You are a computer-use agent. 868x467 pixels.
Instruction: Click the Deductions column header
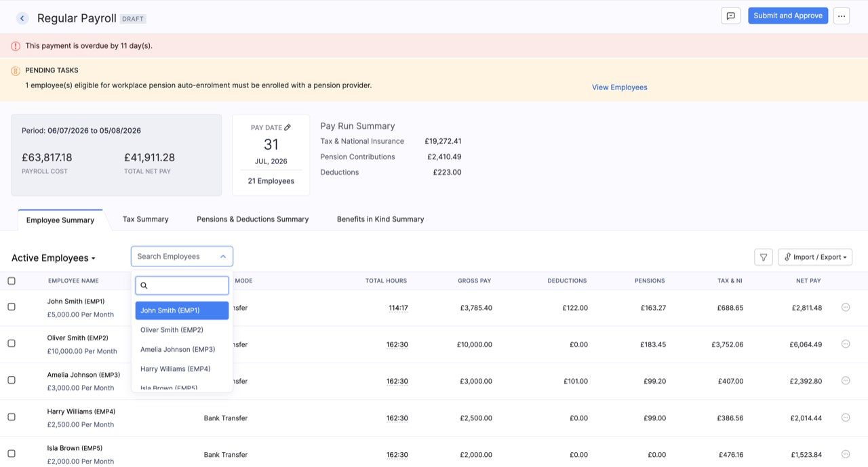click(x=567, y=281)
